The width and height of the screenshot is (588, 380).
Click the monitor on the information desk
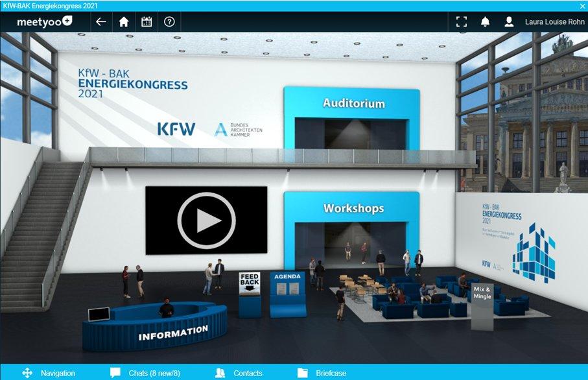tap(99, 315)
